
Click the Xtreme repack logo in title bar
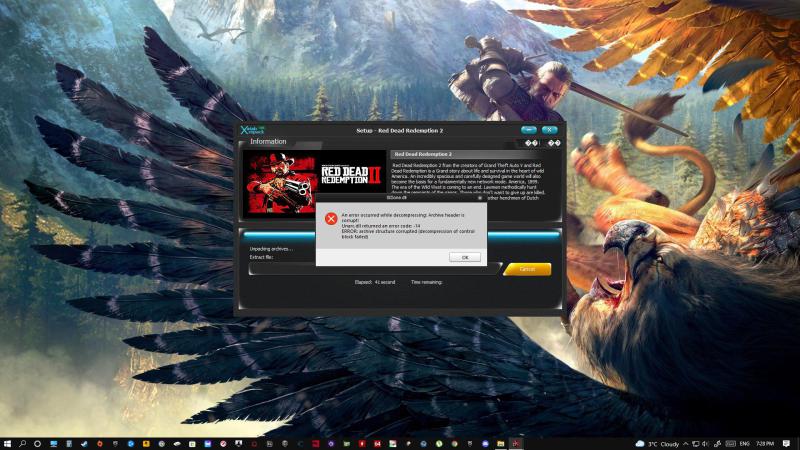point(252,131)
